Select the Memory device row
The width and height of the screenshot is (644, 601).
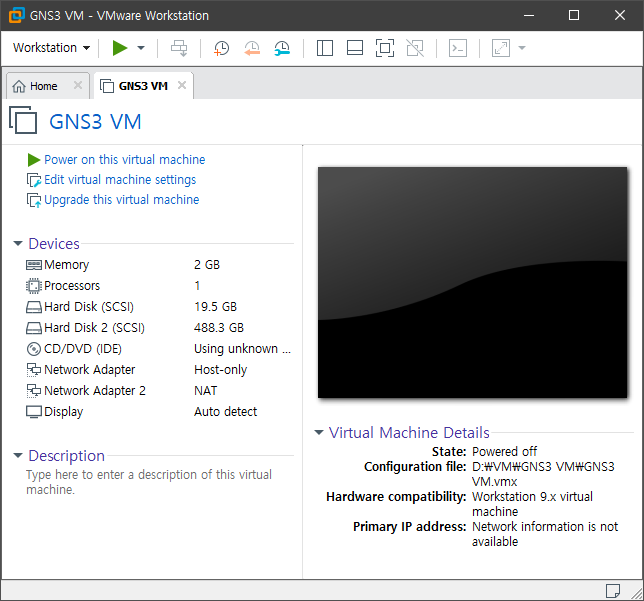tap(158, 265)
